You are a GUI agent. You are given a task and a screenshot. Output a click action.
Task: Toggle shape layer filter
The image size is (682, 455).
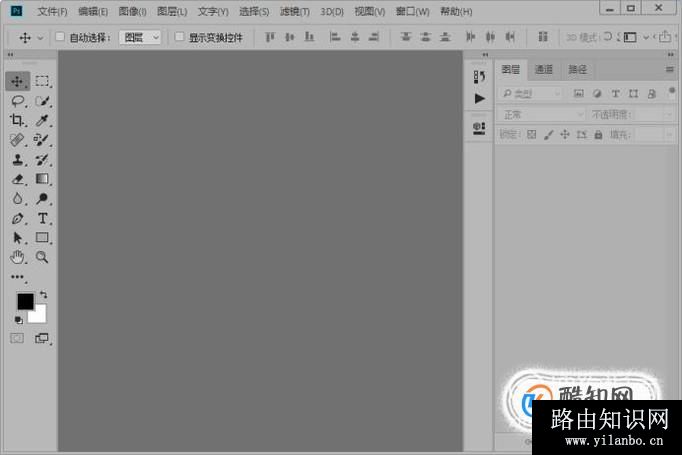pos(633,93)
